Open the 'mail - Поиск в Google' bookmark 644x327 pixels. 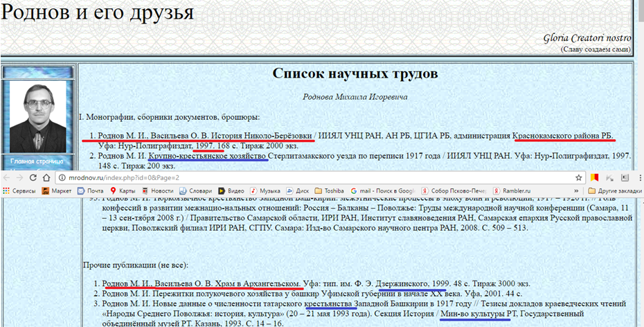384,191
